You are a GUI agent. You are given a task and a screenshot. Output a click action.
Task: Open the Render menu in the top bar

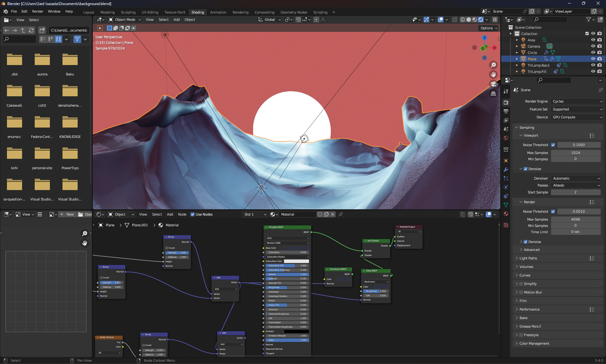[38, 11]
